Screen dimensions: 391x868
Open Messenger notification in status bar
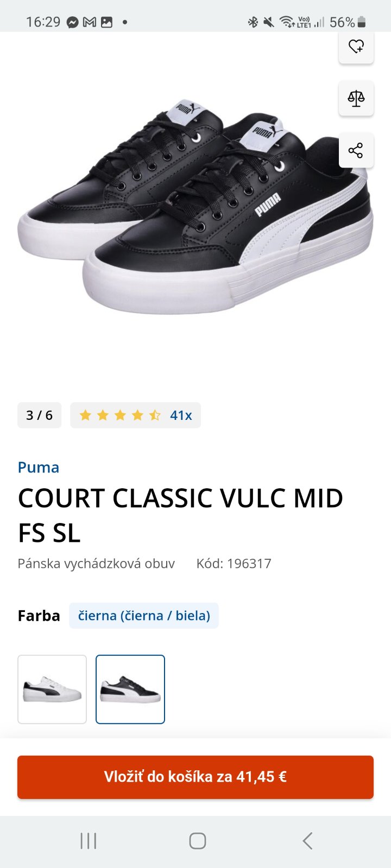[73, 22]
